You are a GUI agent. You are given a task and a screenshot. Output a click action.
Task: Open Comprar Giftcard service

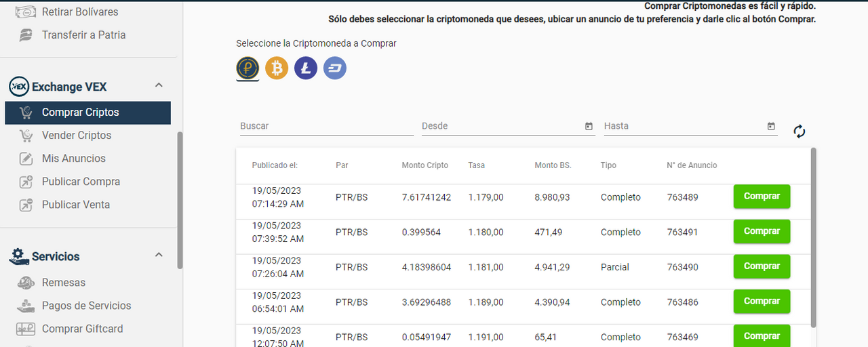[83, 329]
